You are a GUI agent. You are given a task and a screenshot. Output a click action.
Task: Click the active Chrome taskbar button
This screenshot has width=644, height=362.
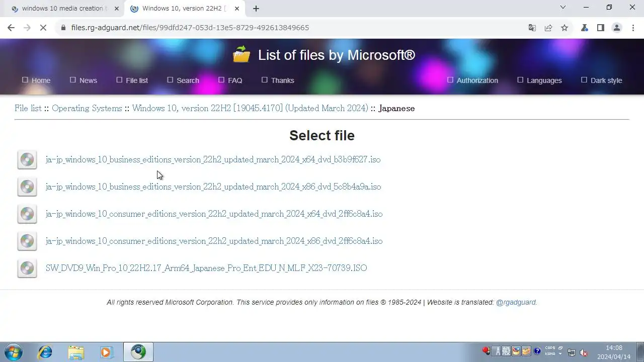[x=138, y=352]
